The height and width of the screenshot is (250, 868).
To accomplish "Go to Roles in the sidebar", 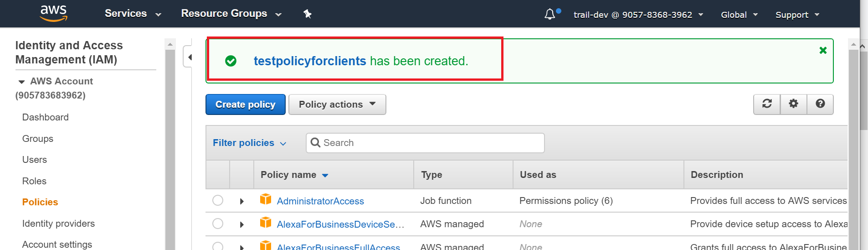I will (x=34, y=181).
